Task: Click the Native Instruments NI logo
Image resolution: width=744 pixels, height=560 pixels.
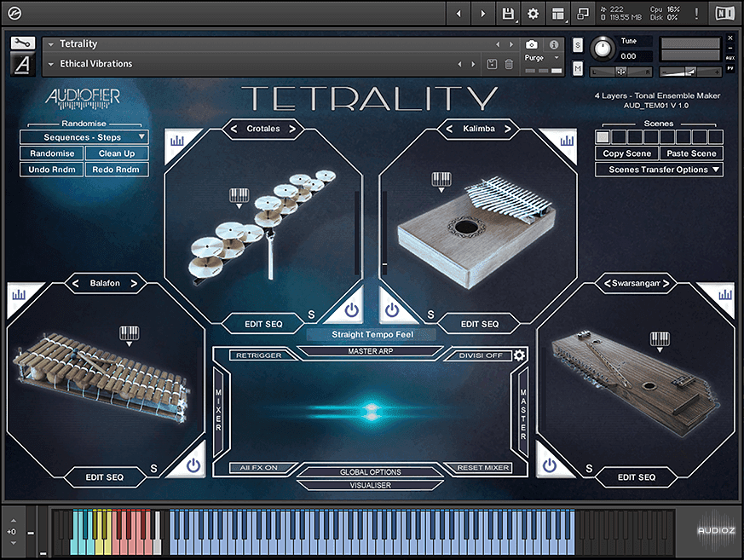Action: coord(724,14)
